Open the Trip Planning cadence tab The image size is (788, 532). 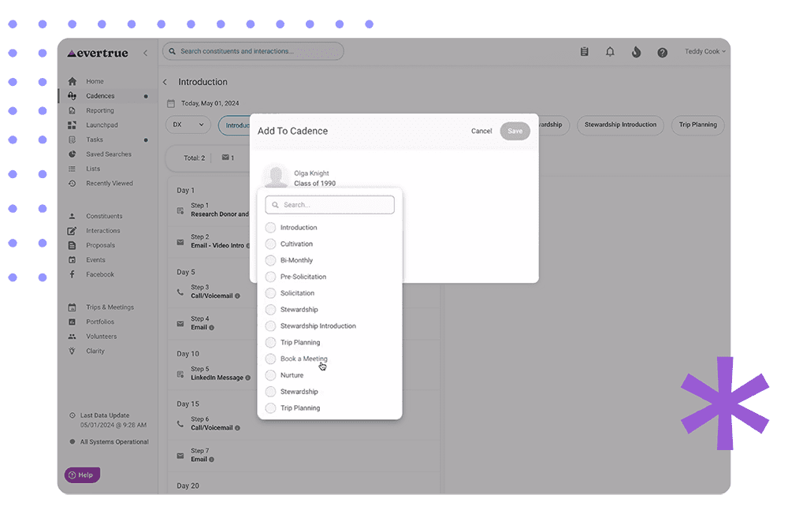click(697, 125)
